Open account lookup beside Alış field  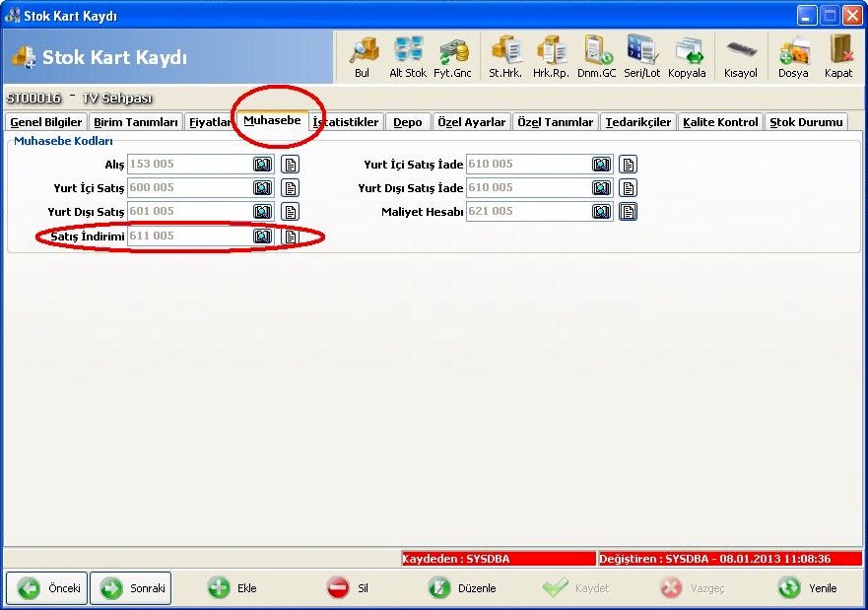[x=262, y=165]
